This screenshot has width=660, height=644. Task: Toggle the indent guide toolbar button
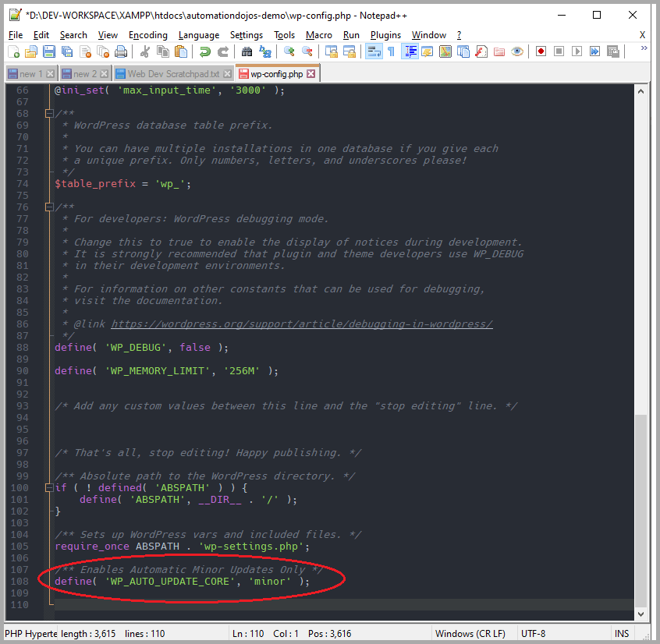pyautogui.click(x=410, y=51)
